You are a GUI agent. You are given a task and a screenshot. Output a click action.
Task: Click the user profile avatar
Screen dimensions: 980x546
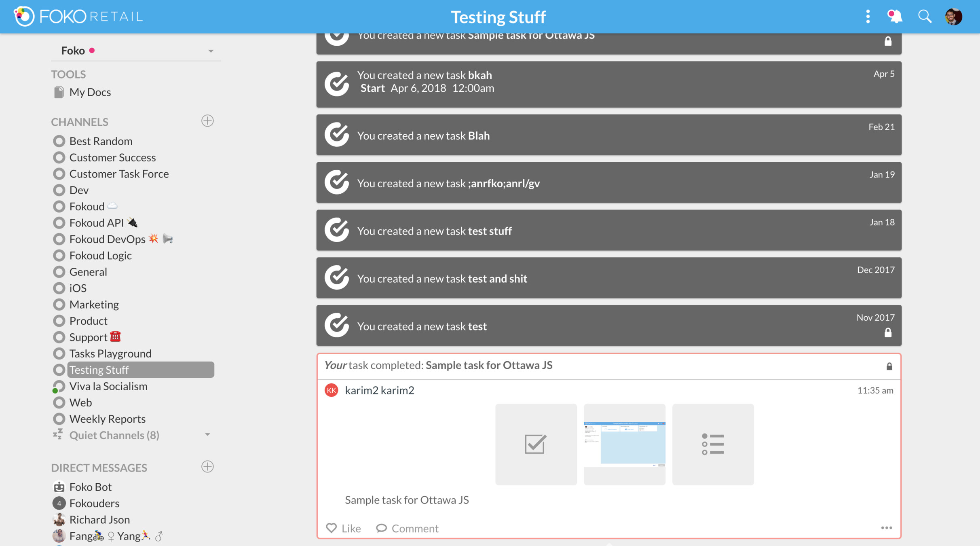(x=953, y=17)
